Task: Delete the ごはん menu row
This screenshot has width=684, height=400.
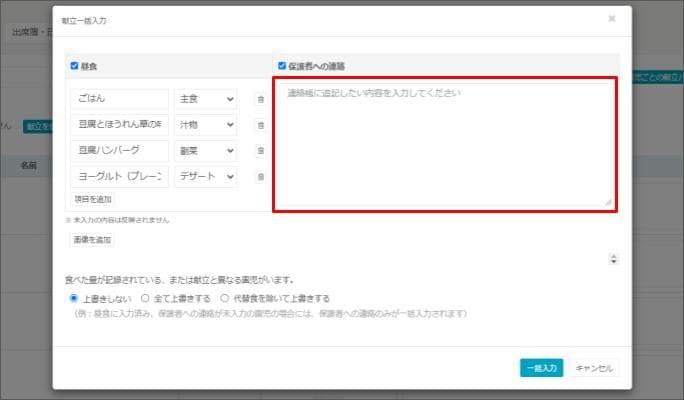Action: (261, 99)
